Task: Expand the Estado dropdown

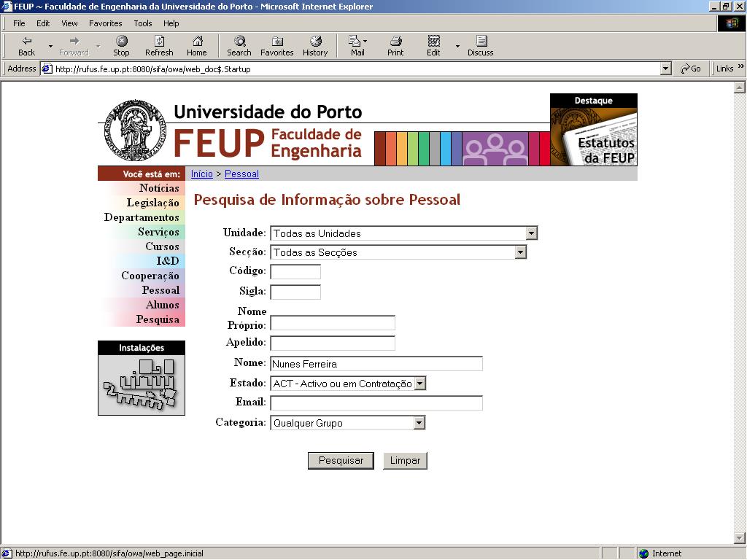Action: coord(419,384)
